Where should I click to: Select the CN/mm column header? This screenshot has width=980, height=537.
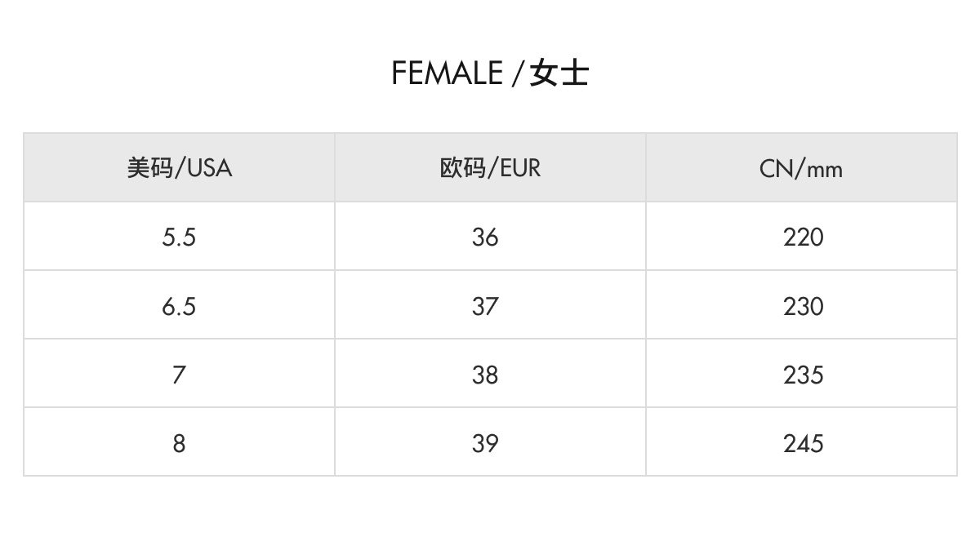click(801, 168)
